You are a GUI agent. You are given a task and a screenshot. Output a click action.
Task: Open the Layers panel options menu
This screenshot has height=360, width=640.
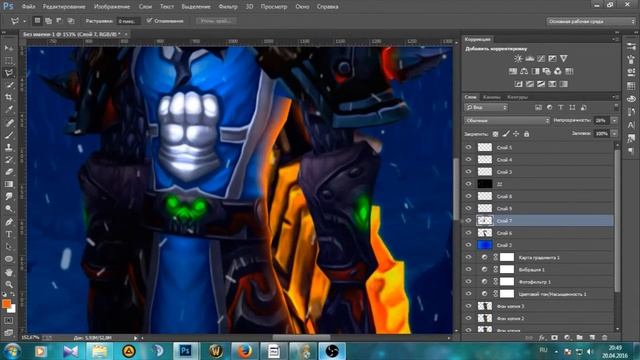coord(615,97)
